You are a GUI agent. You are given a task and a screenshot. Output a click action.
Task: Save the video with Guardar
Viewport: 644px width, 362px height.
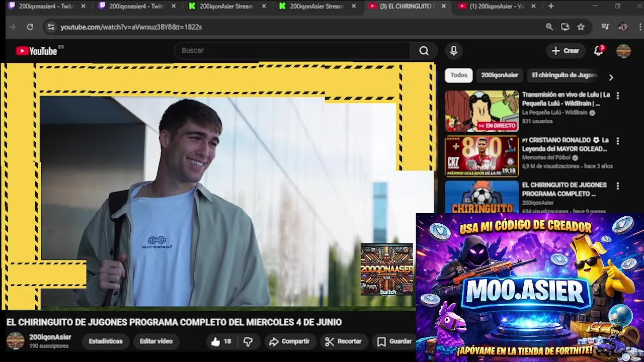pyautogui.click(x=394, y=341)
